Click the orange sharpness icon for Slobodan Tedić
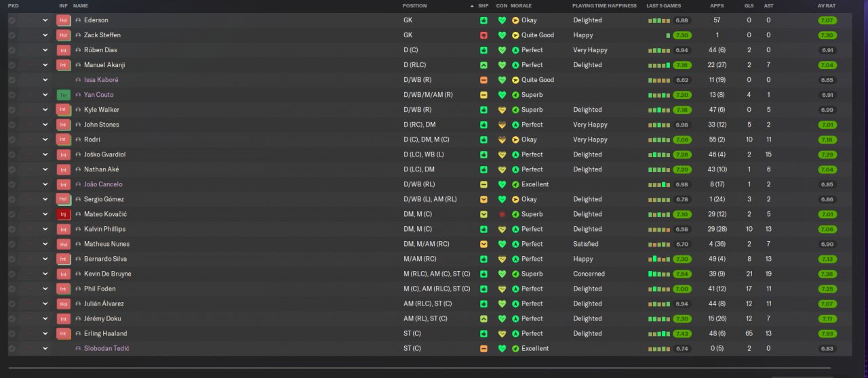 click(484, 348)
